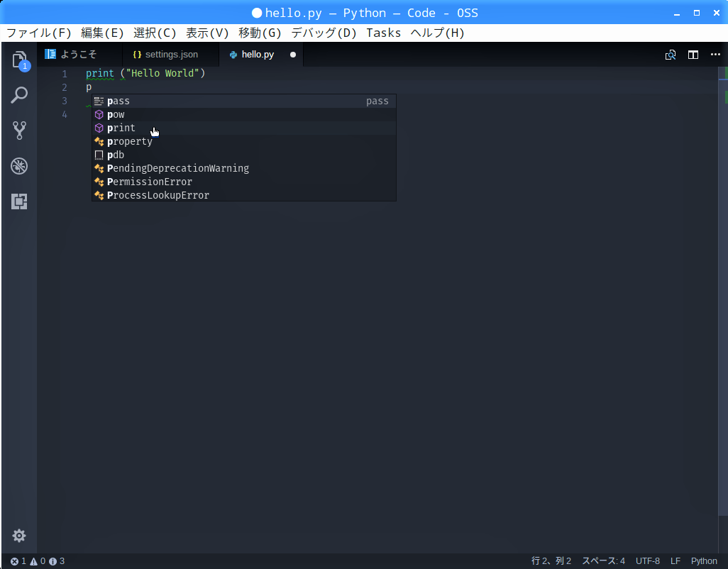The height and width of the screenshot is (569, 728).
Task: Change end of line sequence LF
Action: click(675, 561)
